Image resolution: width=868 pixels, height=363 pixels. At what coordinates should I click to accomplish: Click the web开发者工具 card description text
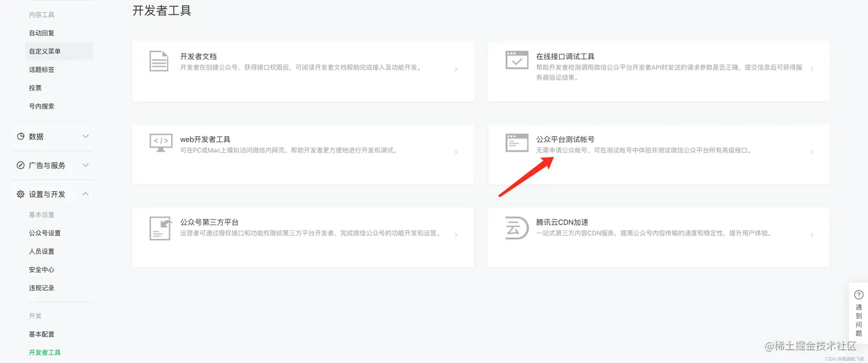pyautogui.click(x=289, y=150)
